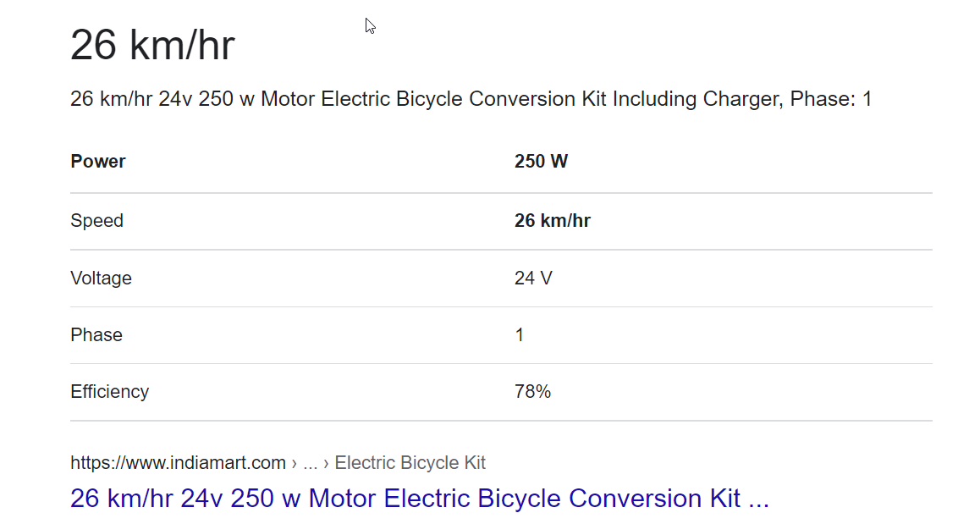Select the "Phase" row label in the table
Image resolution: width=980 pixels, height=524 pixels.
coord(96,335)
